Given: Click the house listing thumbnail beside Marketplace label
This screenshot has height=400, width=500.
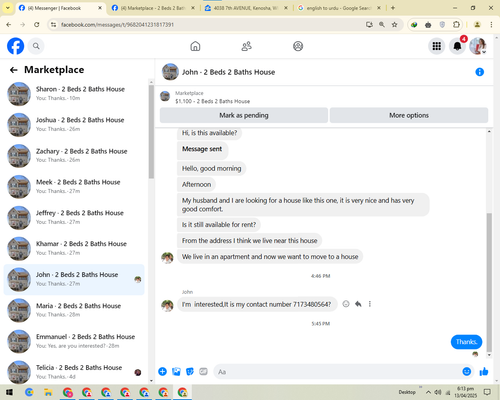Looking at the screenshot, I should (x=165, y=96).
